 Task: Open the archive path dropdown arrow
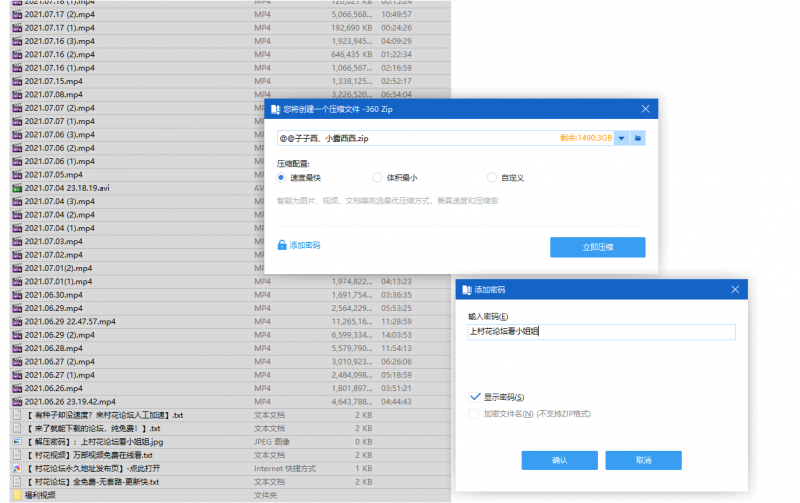click(x=621, y=138)
